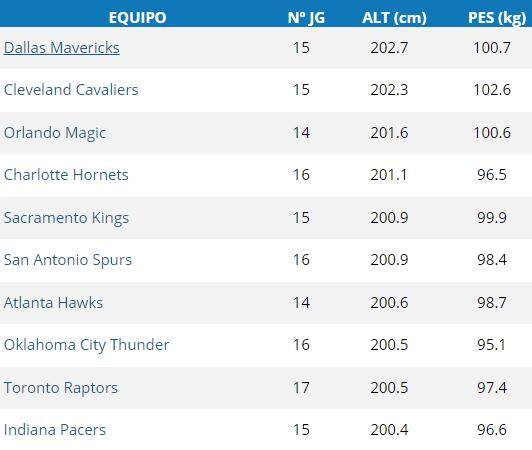The height and width of the screenshot is (450, 532).
Task: Open the San Antonio Spurs team link
Action: pyautogui.click(x=68, y=260)
